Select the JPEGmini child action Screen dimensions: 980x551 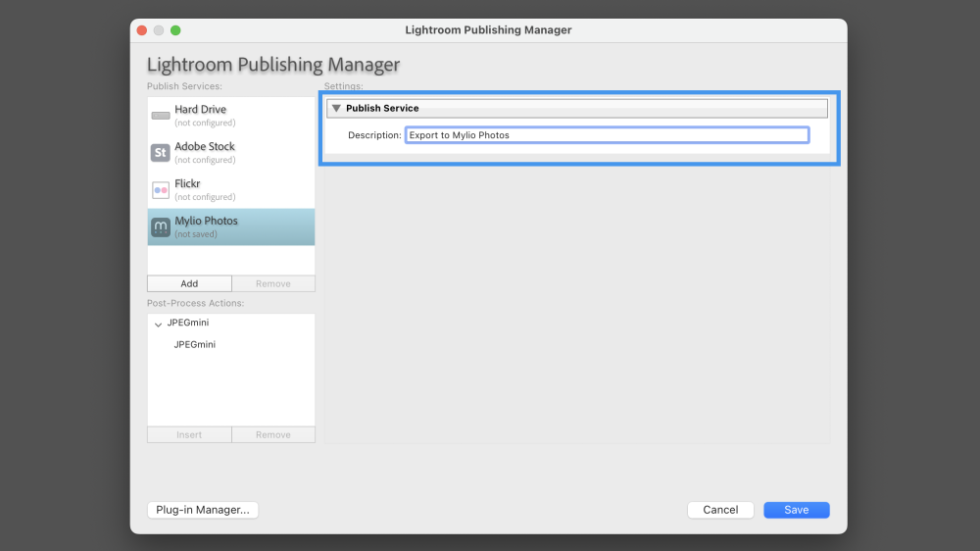pos(194,344)
